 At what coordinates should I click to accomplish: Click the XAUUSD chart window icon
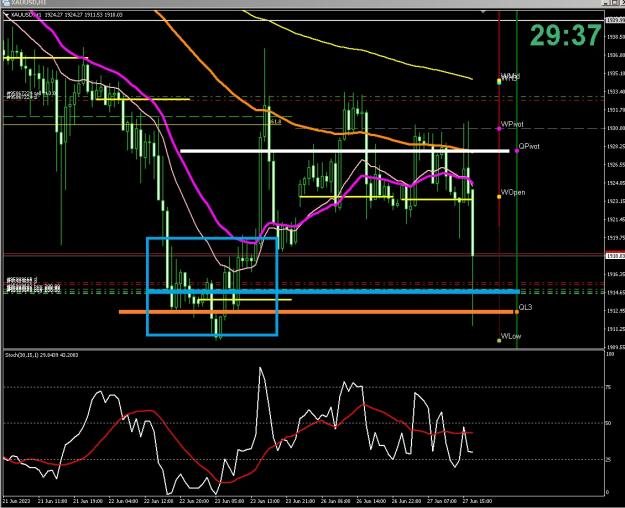(5, 2)
